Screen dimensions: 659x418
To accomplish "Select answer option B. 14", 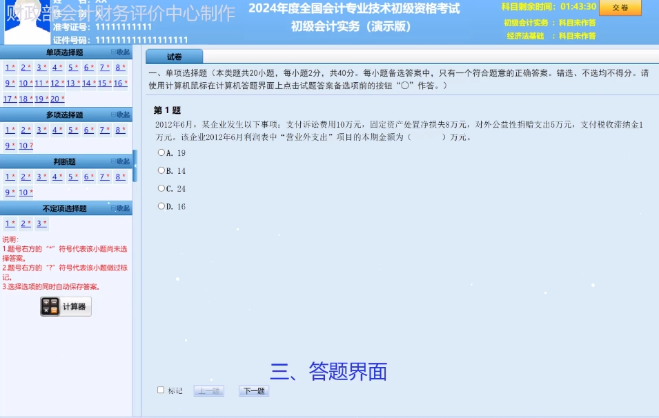I will tap(161, 171).
